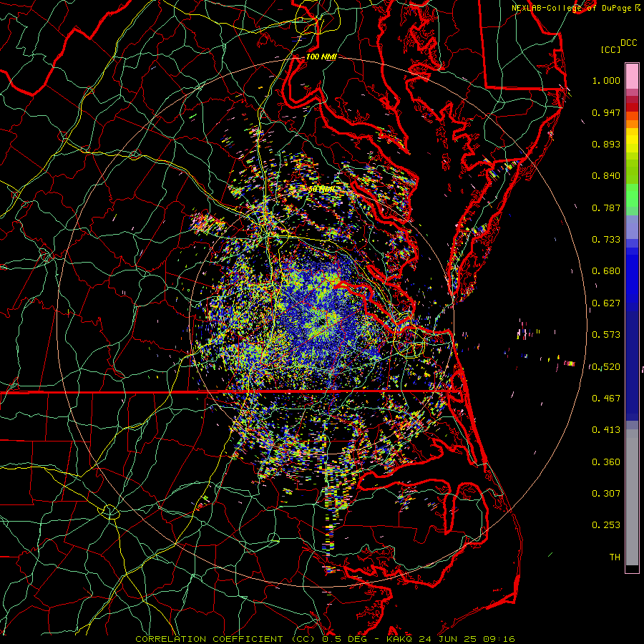
Task: Select the 0.893 legend value
Action: (606, 144)
